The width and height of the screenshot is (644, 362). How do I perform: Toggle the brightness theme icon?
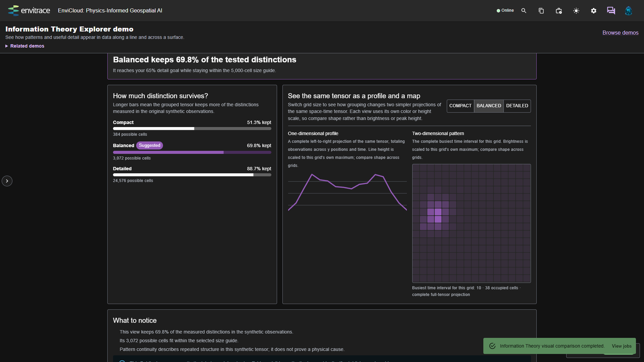click(576, 11)
